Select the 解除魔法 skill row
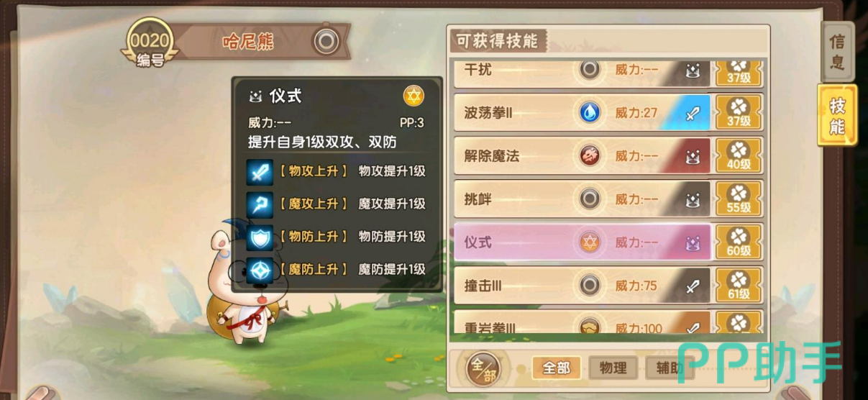 coord(583,156)
